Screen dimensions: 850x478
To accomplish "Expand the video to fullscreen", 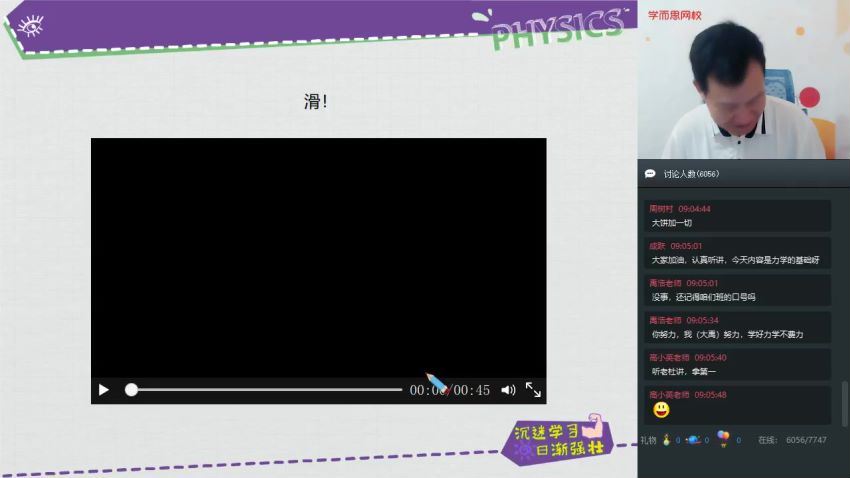I will 533,390.
